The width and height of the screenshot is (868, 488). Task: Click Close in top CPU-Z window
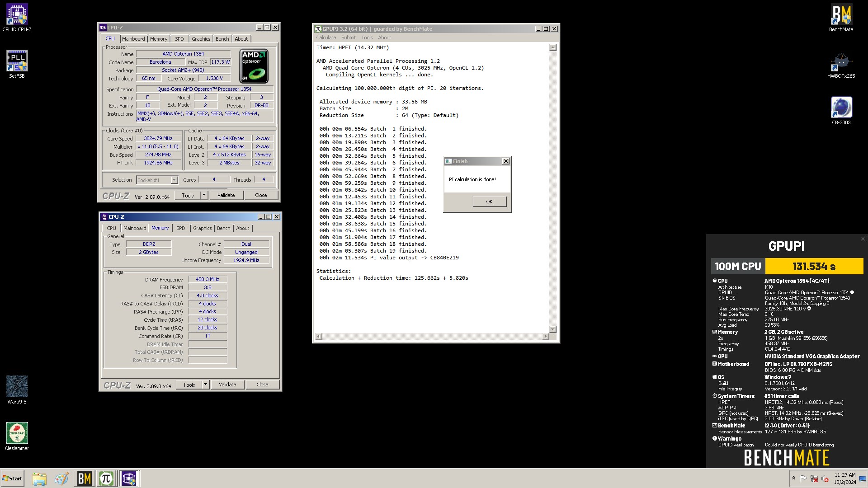click(x=261, y=195)
